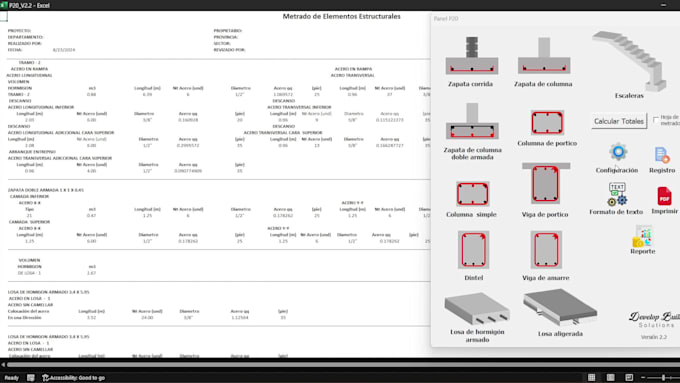
Task: Toggle the Hoja de metrado checkbox
Action: click(x=656, y=119)
